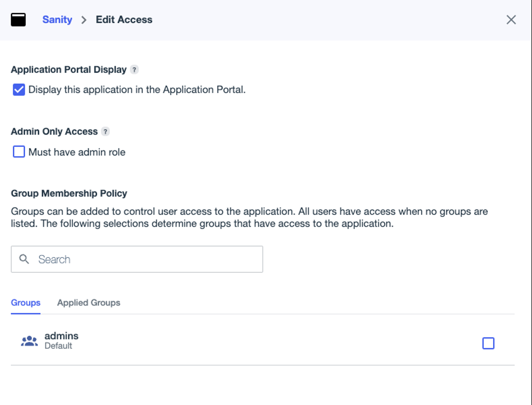Open help for Application Portal Display
This screenshot has height=405, width=532.
point(134,70)
